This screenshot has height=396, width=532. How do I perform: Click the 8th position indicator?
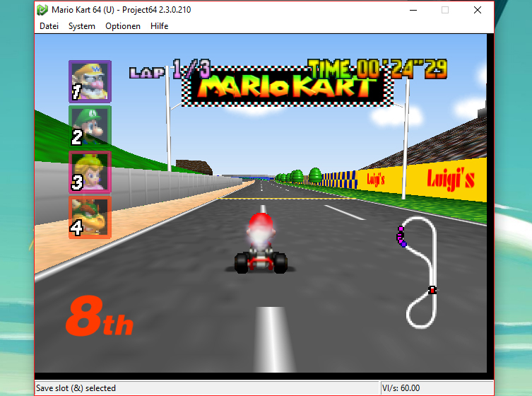coord(99,317)
